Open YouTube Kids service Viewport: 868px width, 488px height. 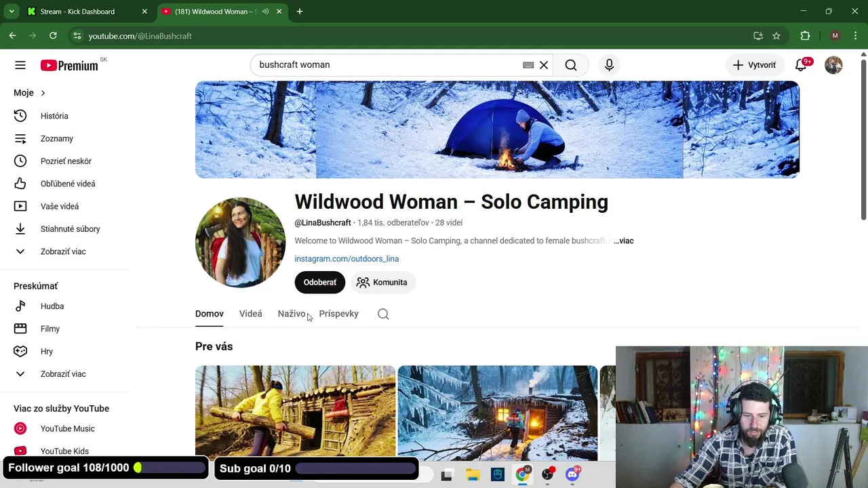[65, 451]
